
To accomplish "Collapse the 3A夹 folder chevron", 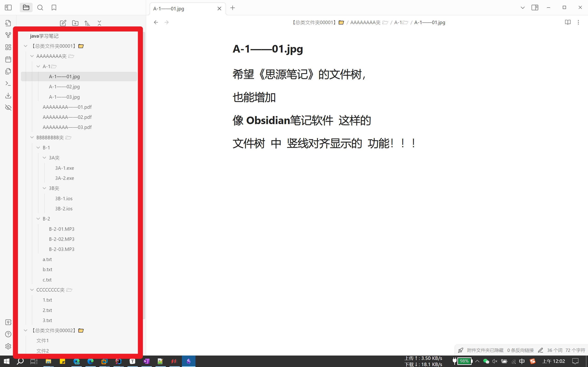I will (x=45, y=158).
